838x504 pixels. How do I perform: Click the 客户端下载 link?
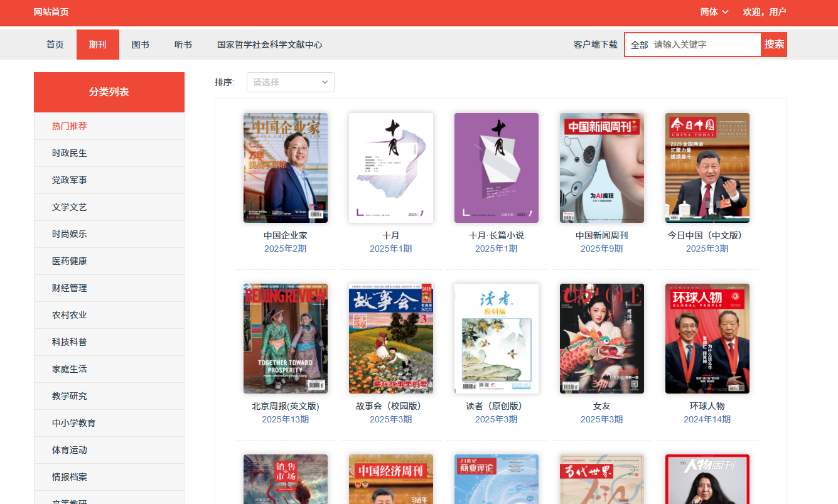click(x=595, y=45)
